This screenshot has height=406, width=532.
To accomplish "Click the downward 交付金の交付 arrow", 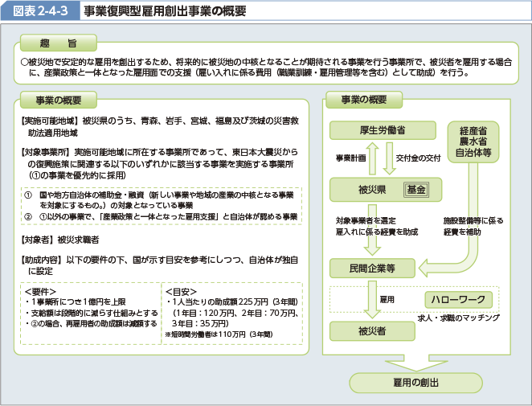I will 389,158.
